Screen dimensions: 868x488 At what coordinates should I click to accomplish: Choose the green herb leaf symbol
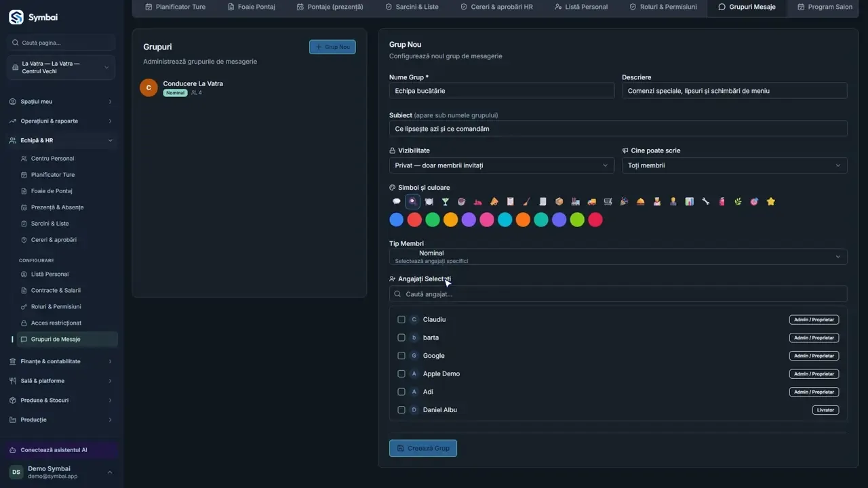tap(738, 201)
